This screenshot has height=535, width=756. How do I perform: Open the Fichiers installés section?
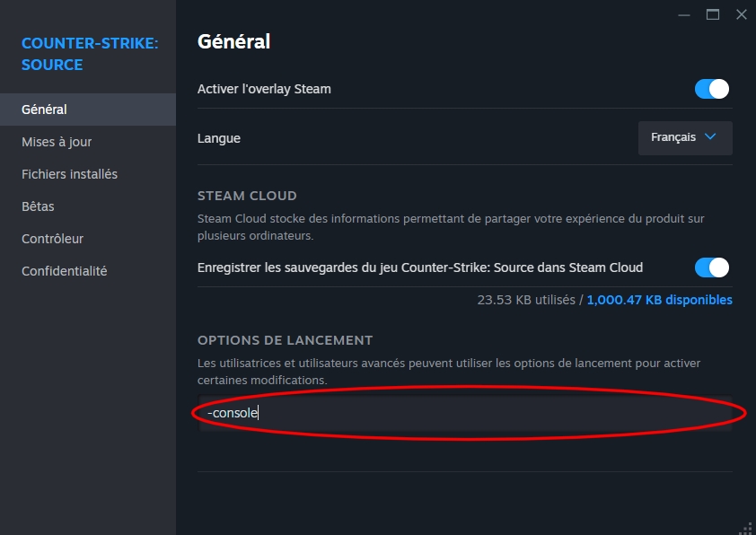click(88, 174)
